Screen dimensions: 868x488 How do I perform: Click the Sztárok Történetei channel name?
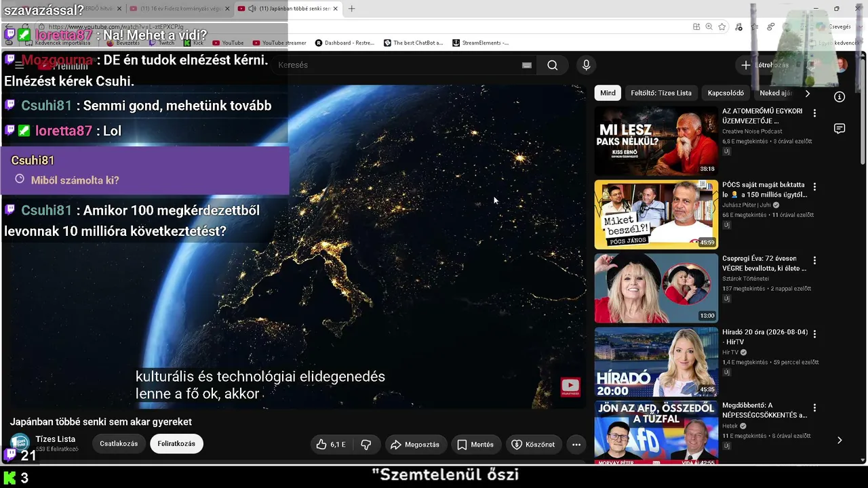click(745, 279)
